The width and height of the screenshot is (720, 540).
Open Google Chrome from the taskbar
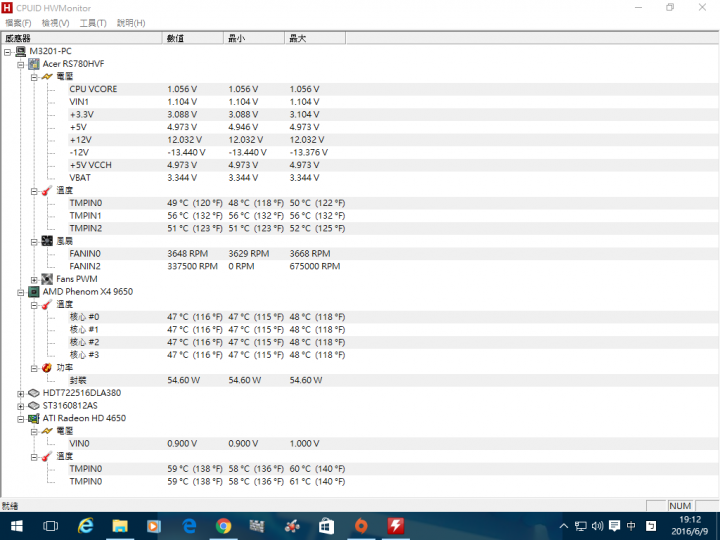pyautogui.click(x=224, y=526)
